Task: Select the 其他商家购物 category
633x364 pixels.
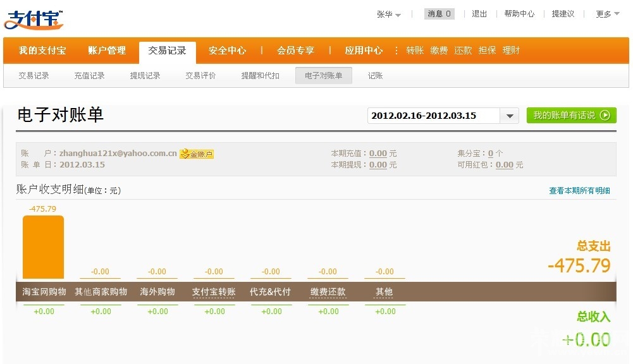Action: pos(101,291)
